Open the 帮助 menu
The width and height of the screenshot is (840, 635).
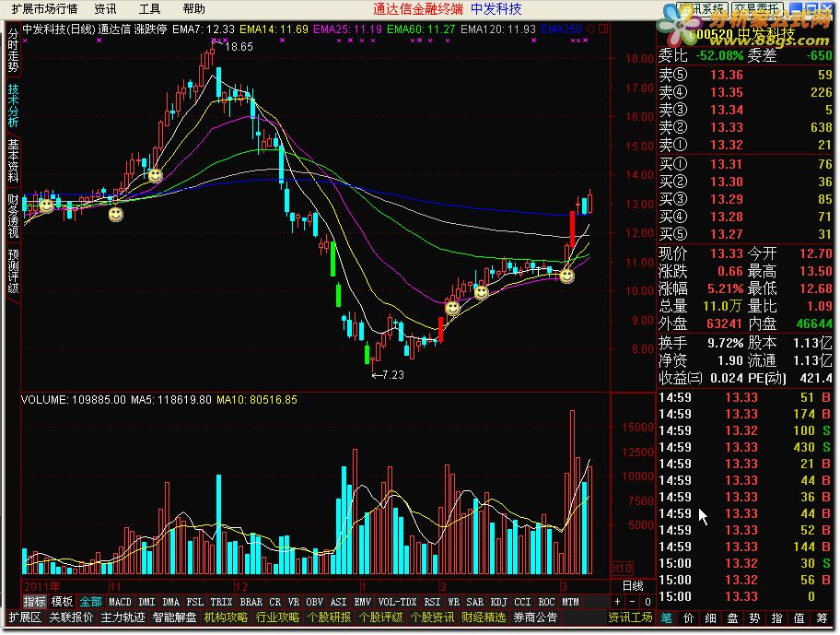click(x=193, y=8)
